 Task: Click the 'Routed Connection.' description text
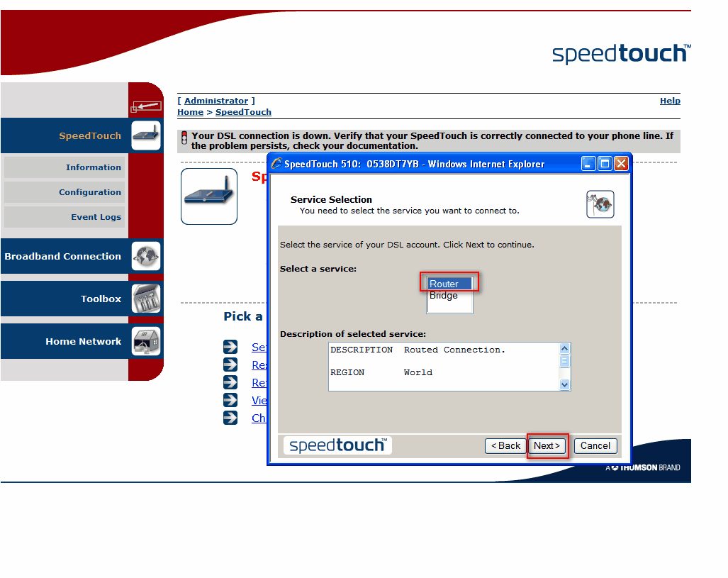[454, 350]
